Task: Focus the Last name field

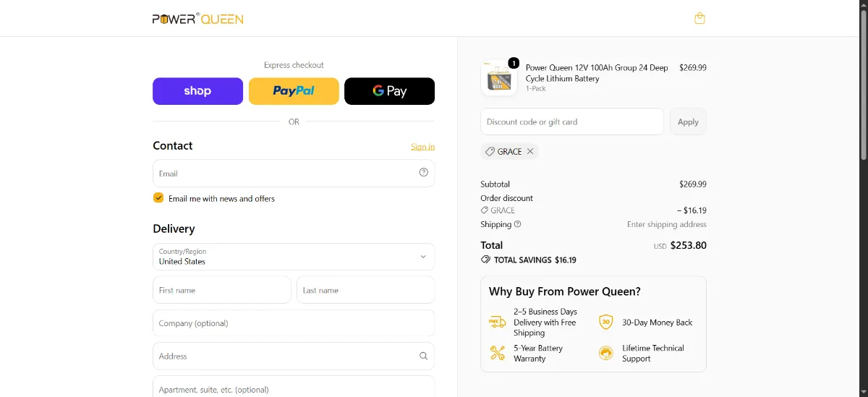Action: point(365,289)
